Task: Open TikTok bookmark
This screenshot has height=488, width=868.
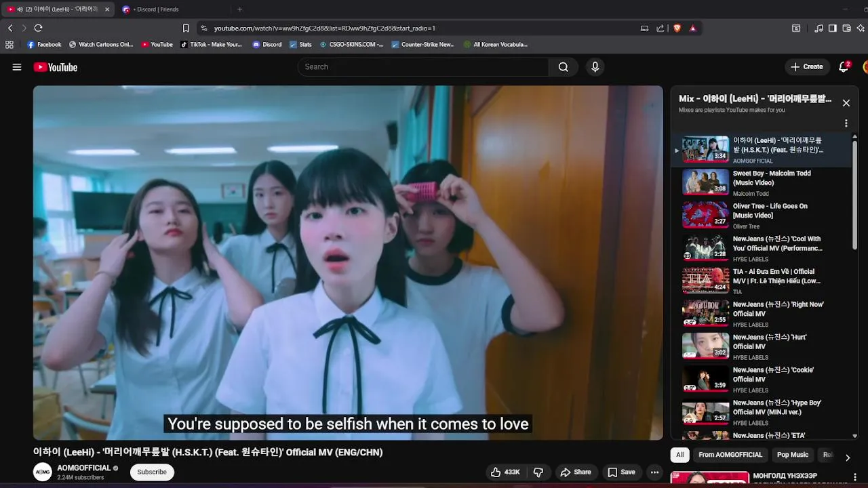Action: (212, 45)
